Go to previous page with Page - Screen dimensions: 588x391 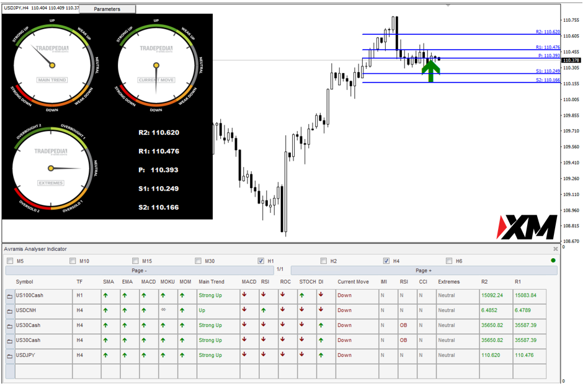tap(140, 271)
